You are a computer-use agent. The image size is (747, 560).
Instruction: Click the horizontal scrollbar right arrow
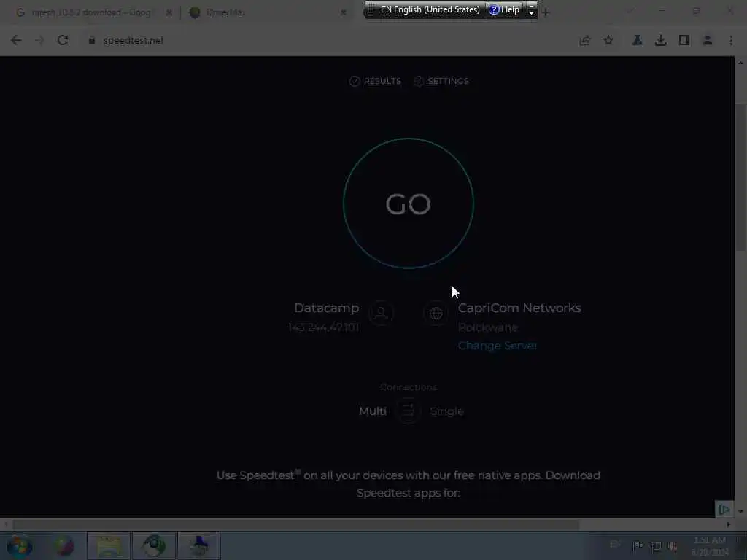pyautogui.click(x=728, y=525)
